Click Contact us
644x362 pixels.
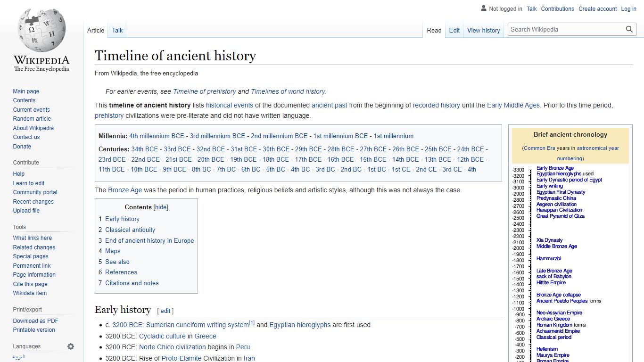[x=26, y=137]
